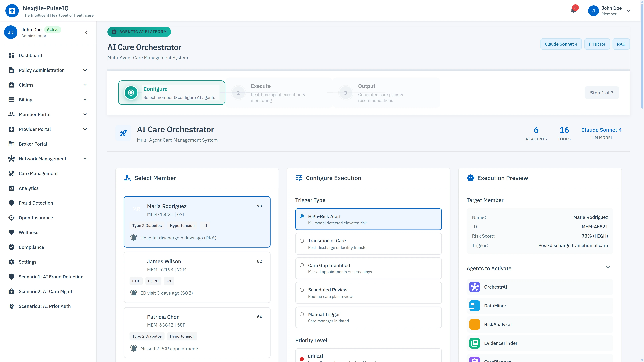Open Analytics from the sidebar

point(29,188)
